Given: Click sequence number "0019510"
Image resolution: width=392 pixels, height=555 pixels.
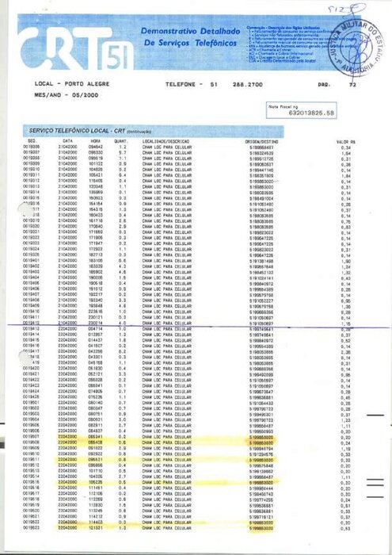Looking at the screenshot, I should click(x=31, y=454).
